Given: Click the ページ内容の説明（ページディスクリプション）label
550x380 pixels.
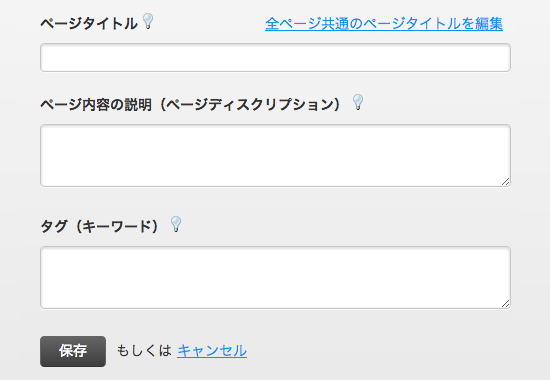Looking at the screenshot, I should 194,105.
